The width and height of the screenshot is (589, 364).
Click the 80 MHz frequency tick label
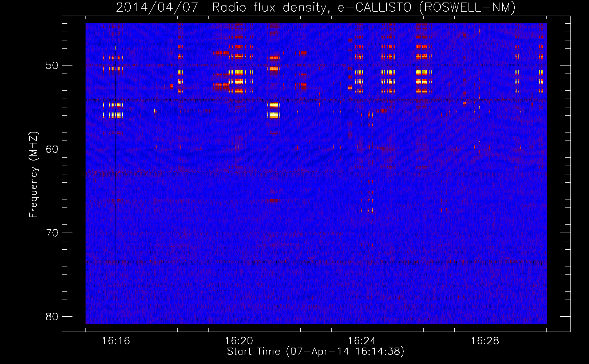point(52,317)
